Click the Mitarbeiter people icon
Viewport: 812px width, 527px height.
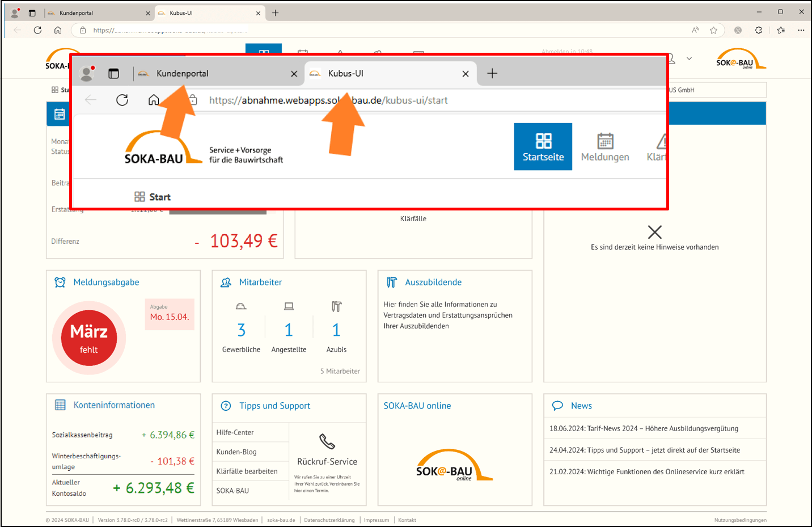point(226,281)
